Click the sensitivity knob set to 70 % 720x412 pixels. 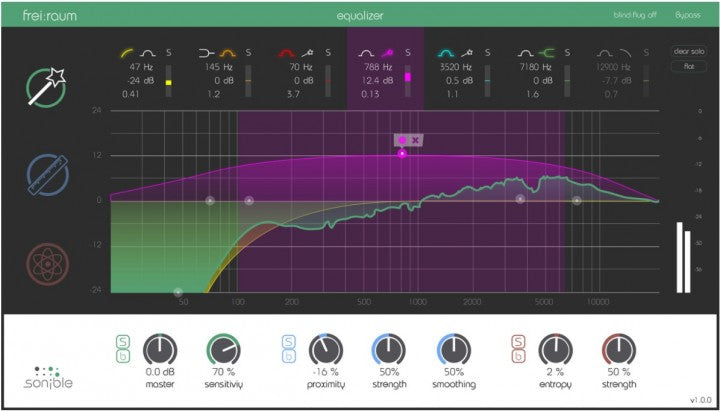click(223, 349)
